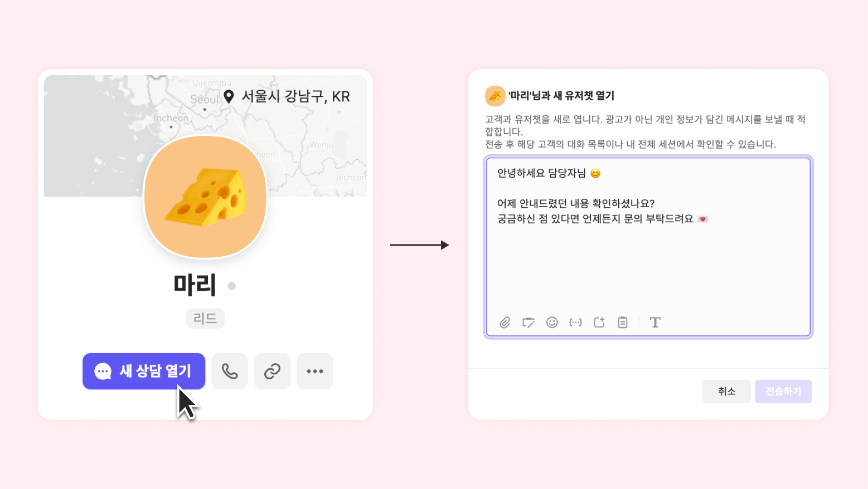Click the paperclip attach file icon
Viewport: 868px width, 489px height.
point(505,322)
